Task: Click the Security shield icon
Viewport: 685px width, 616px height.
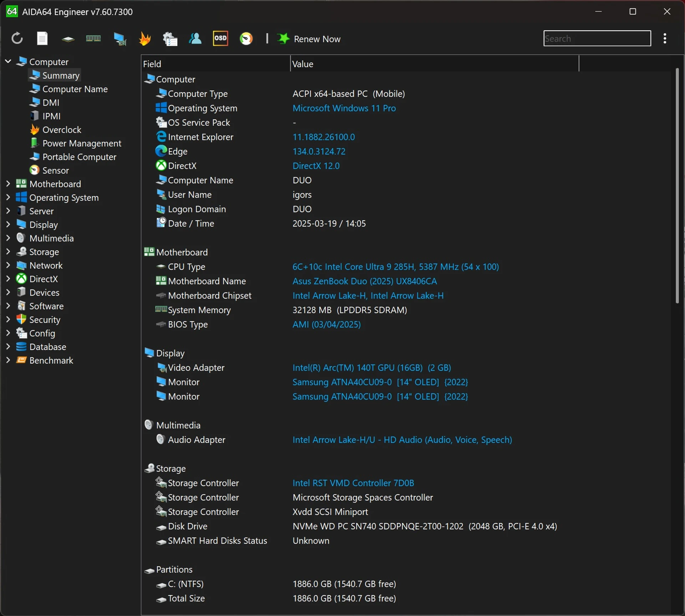Action: [21, 319]
